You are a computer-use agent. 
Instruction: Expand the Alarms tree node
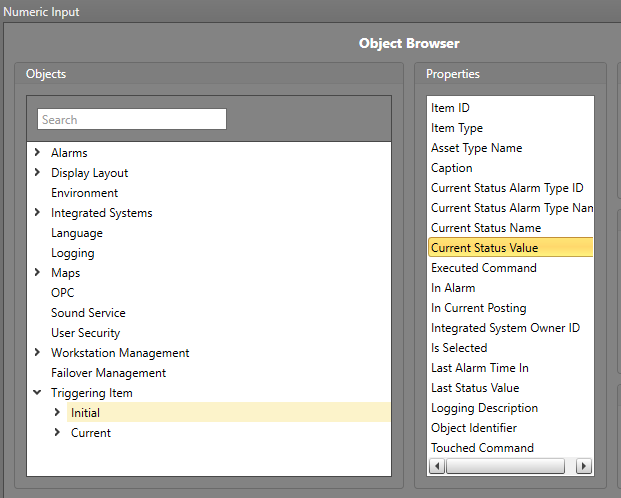pyautogui.click(x=37, y=153)
